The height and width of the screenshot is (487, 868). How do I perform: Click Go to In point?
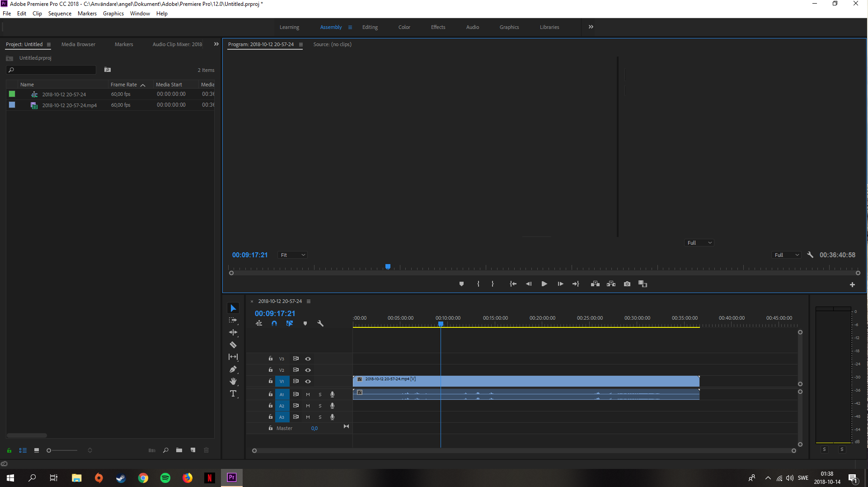coord(513,284)
